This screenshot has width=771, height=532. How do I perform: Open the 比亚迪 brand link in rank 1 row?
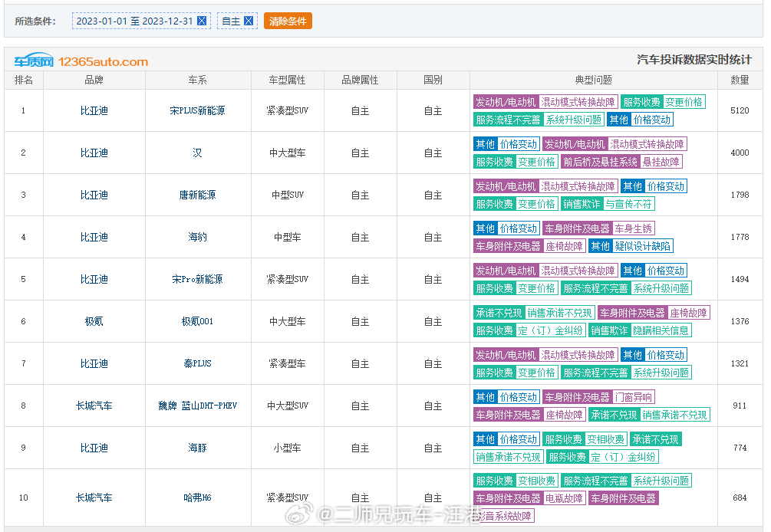point(94,111)
